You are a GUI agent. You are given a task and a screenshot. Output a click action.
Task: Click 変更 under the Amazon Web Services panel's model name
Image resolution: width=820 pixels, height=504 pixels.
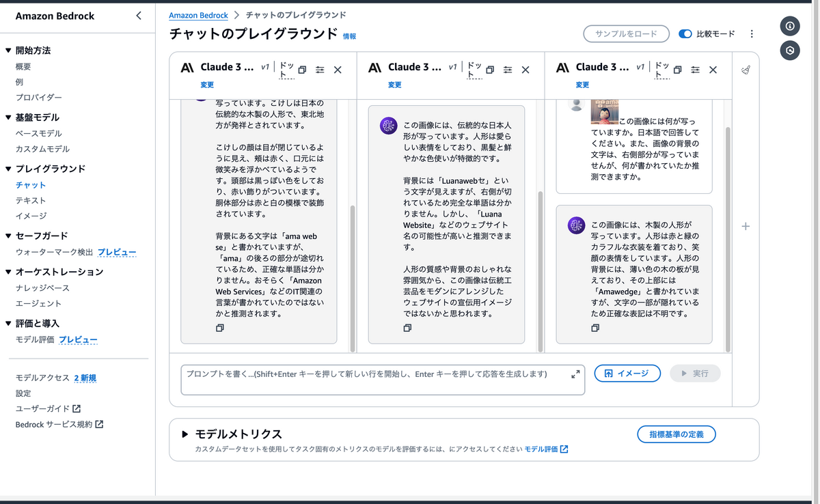click(x=207, y=85)
